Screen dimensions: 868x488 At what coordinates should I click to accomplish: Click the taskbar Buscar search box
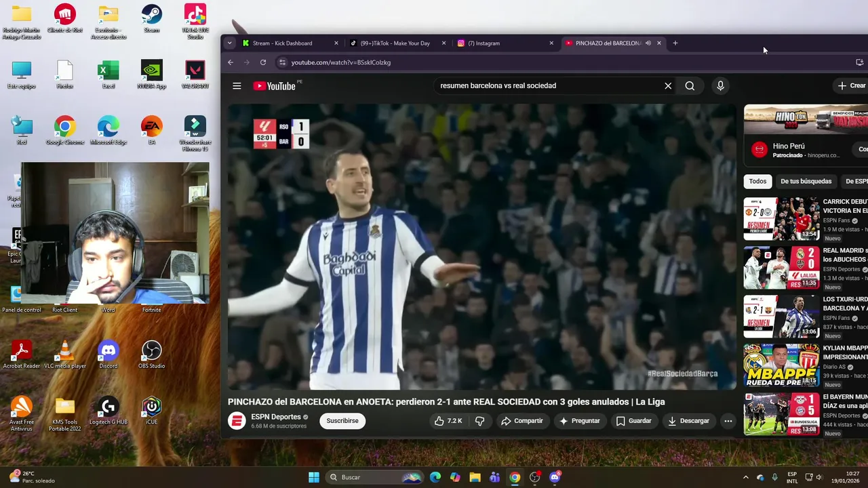375,477
